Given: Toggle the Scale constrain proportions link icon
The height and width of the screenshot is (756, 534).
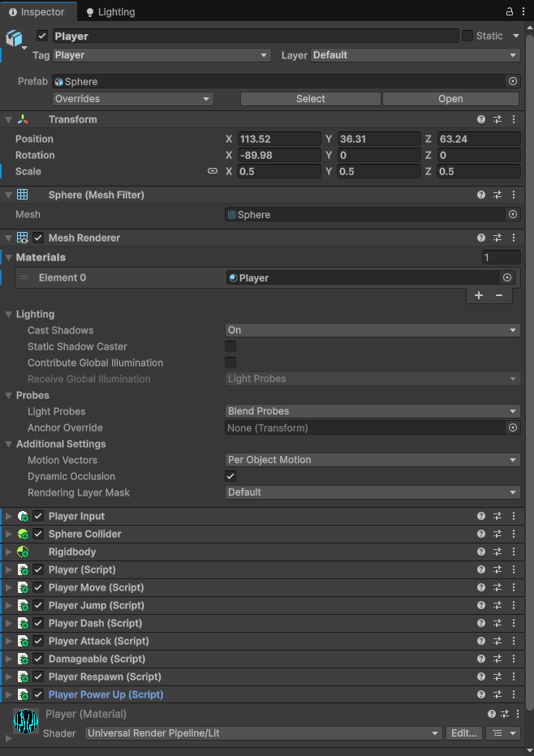Looking at the screenshot, I should point(213,171).
